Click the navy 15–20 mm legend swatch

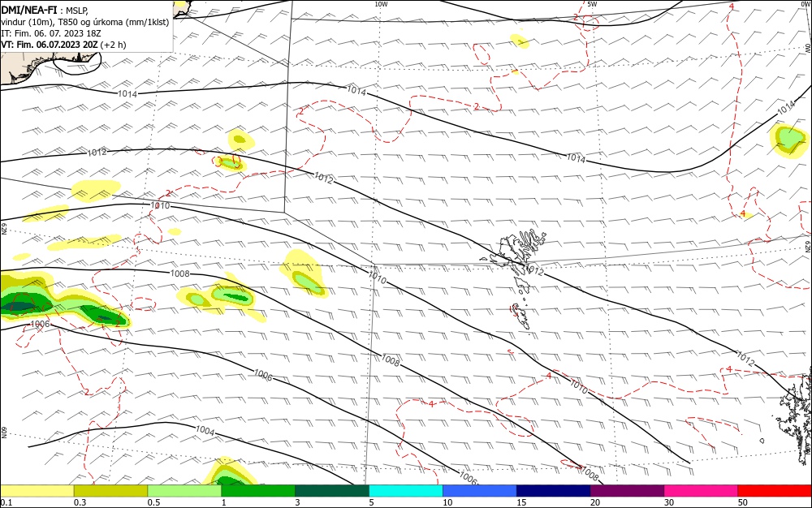pyautogui.click(x=554, y=491)
